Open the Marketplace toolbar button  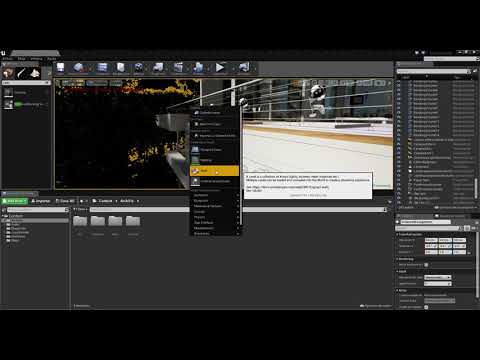pyautogui.click(x=120, y=68)
